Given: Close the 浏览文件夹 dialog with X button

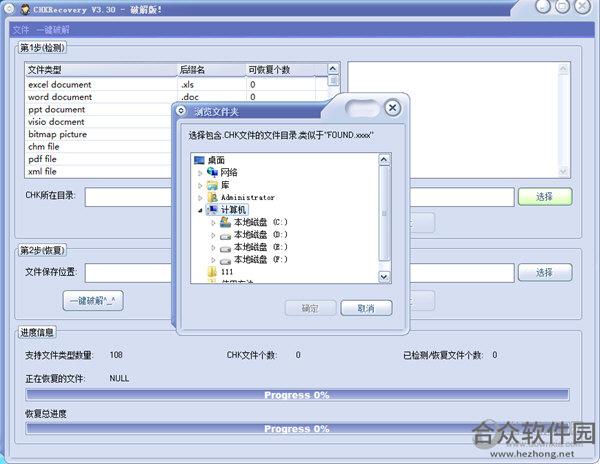Looking at the screenshot, I should (392, 108).
